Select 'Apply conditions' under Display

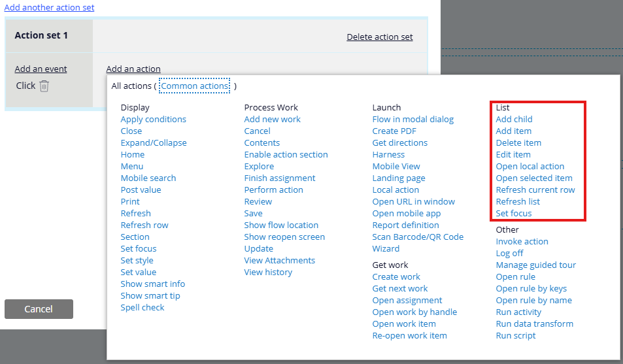(153, 119)
